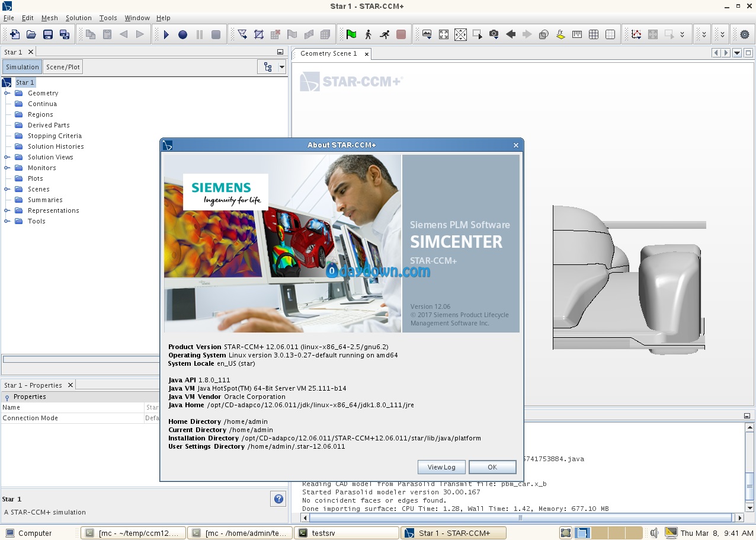Viewport: 756px width, 540px height.
Task: Run the simulation with the blue play icon
Action: click(166, 34)
